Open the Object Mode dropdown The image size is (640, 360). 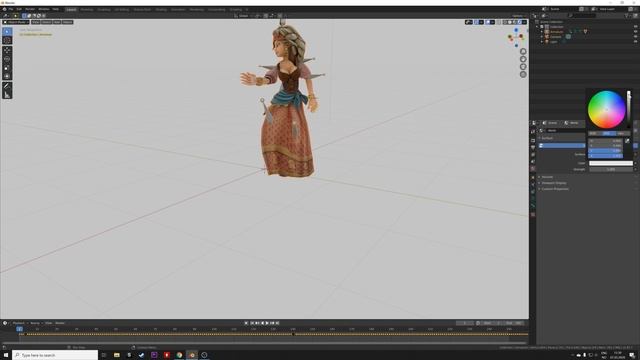pos(16,22)
